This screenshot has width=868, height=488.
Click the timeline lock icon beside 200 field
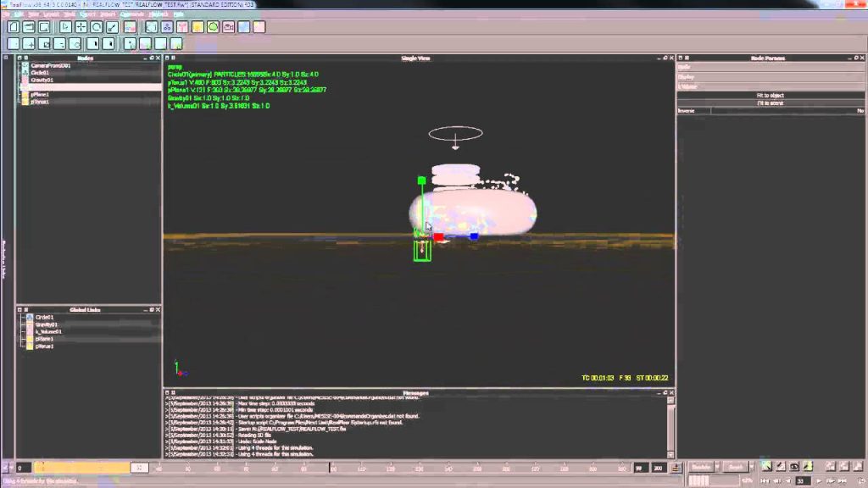676,468
